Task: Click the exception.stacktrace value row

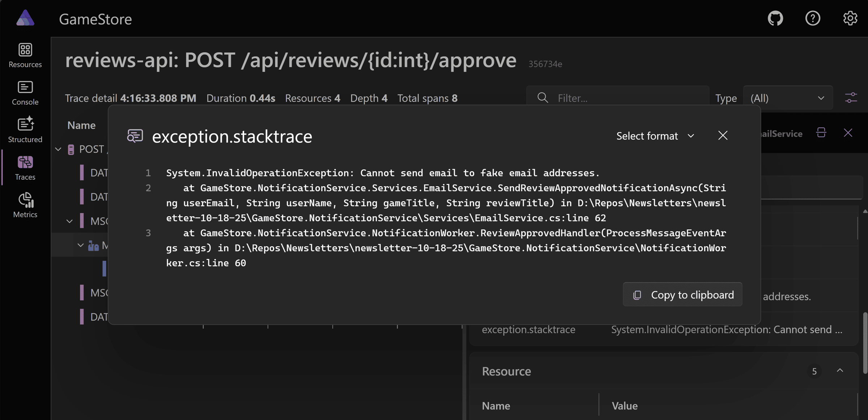Action: [726, 330]
